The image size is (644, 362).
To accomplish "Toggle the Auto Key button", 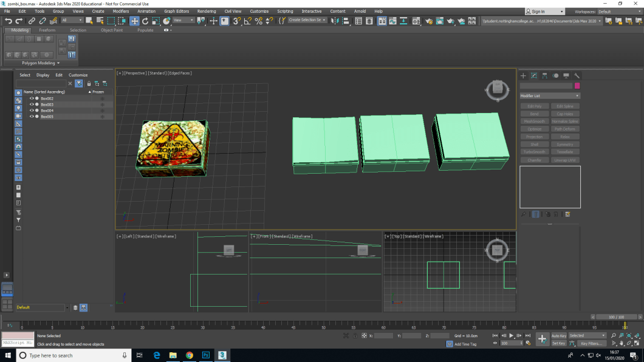I will [558, 336].
